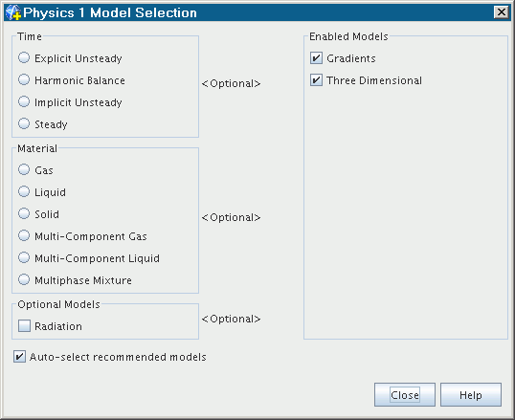Click the Radiation label text

coord(58,326)
